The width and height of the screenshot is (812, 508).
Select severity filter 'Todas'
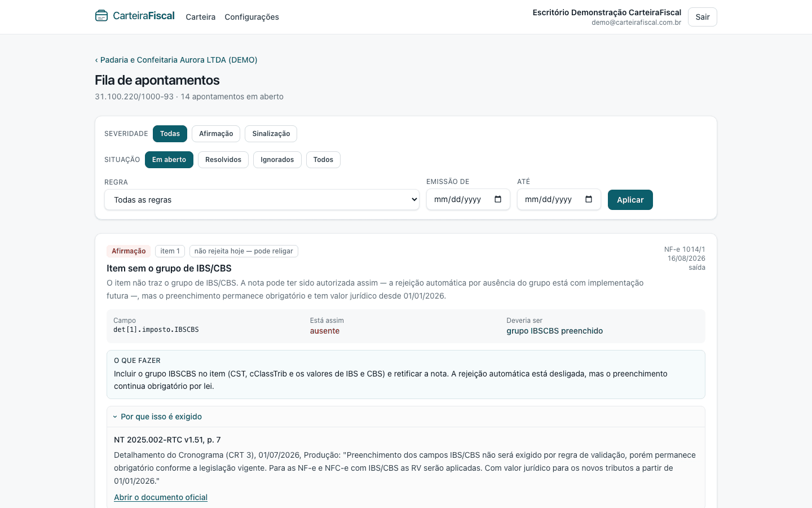(x=170, y=134)
